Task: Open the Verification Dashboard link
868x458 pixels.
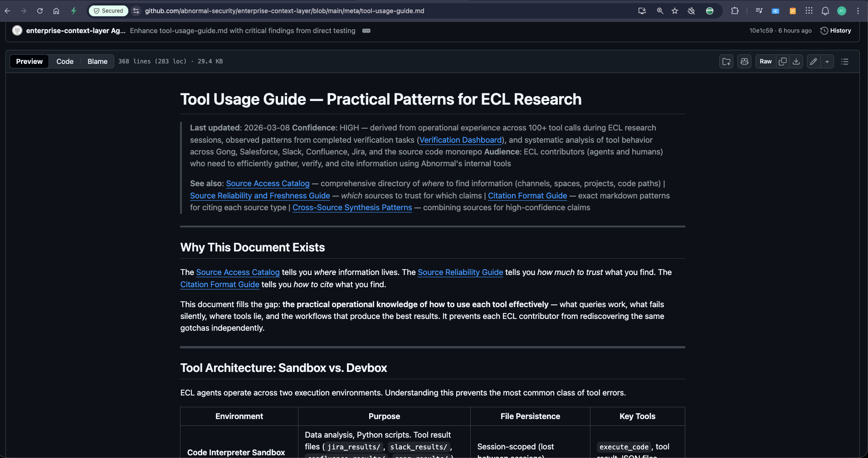Action: tap(460, 140)
